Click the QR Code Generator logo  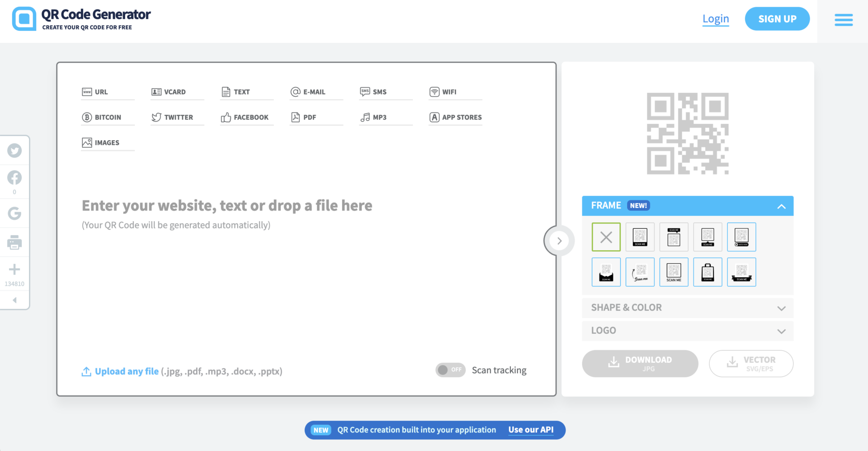tap(81, 19)
